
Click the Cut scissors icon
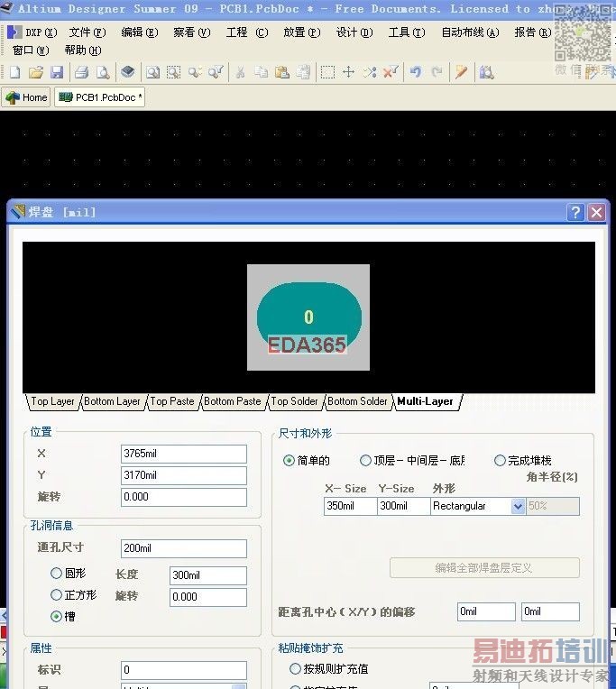click(x=240, y=72)
